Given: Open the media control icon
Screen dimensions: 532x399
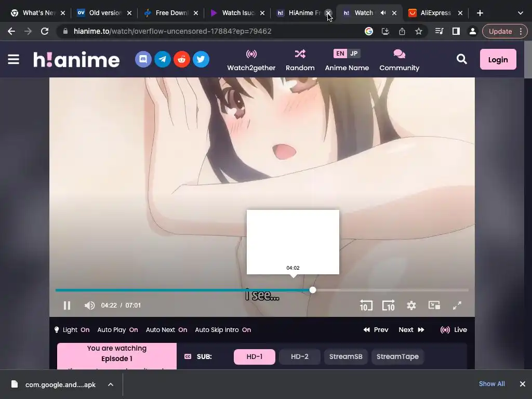Looking at the screenshot, I should [440, 31].
